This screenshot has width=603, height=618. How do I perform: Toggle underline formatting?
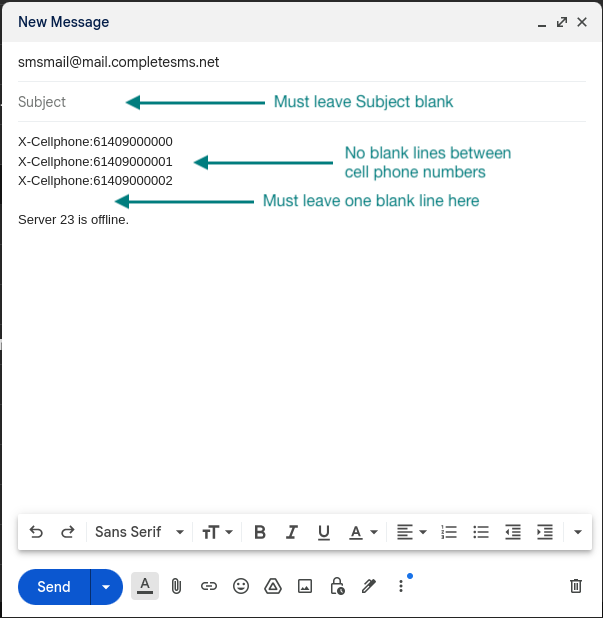click(324, 532)
